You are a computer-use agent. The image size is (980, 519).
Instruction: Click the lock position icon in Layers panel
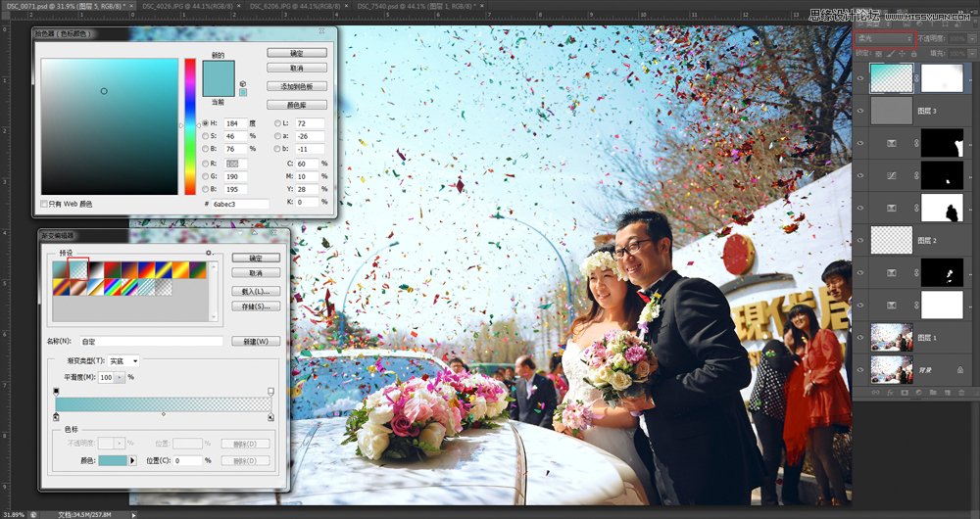(x=902, y=54)
